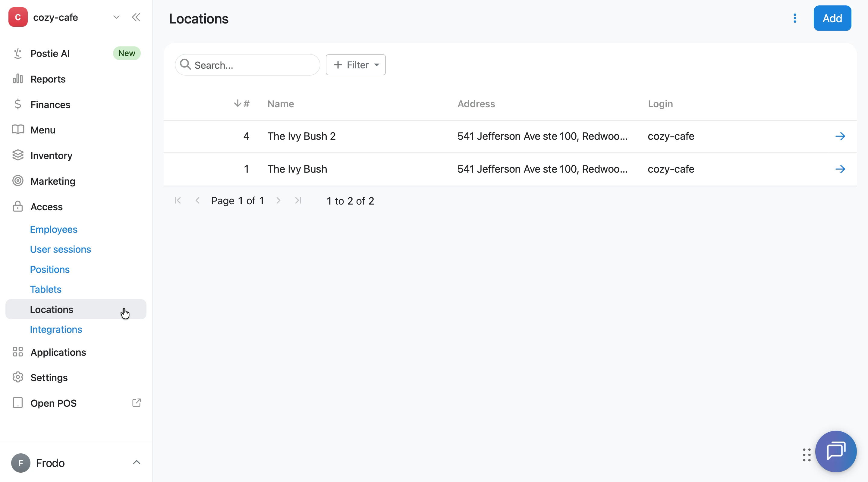Click the name The Ivy Bush 2
868x482 pixels.
[x=302, y=136]
